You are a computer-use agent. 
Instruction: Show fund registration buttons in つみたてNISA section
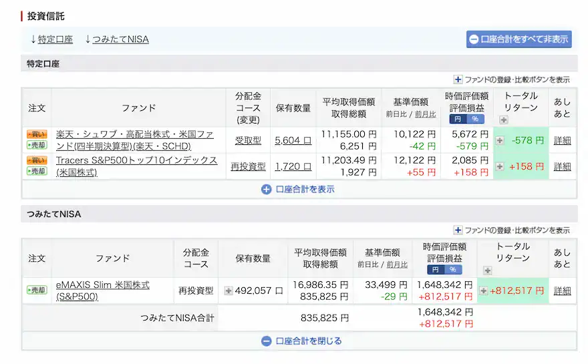[512, 230]
